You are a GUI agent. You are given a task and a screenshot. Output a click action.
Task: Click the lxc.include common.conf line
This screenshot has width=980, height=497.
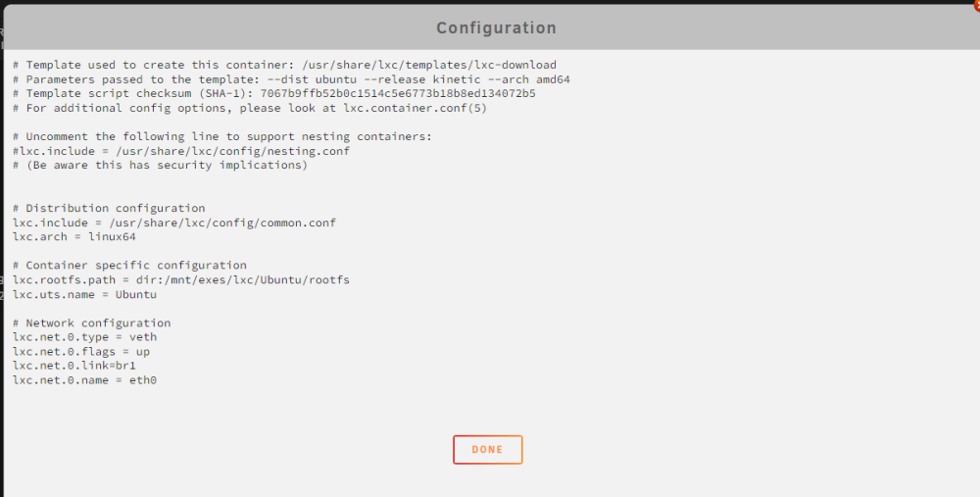(174, 223)
